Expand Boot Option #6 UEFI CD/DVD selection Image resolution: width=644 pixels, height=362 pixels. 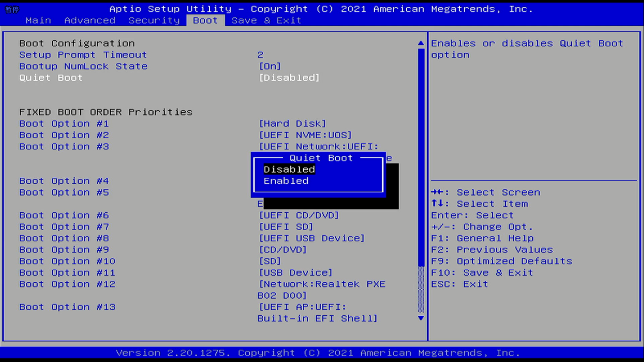coord(299,216)
